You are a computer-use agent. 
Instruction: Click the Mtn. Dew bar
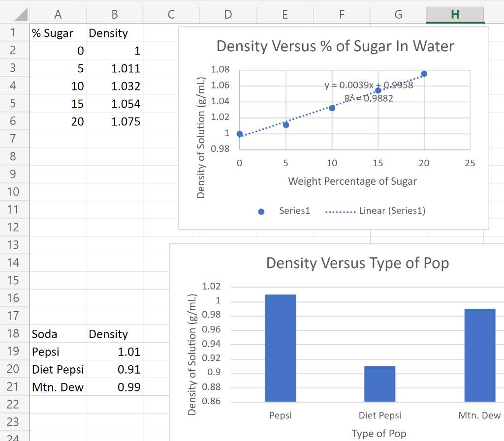click(480, 355)
